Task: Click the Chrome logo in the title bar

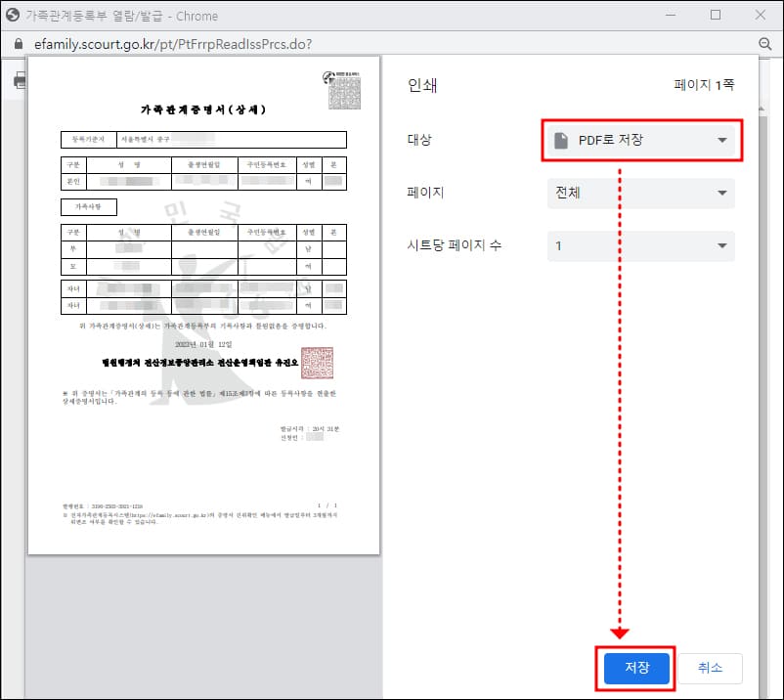Action: 14,15
